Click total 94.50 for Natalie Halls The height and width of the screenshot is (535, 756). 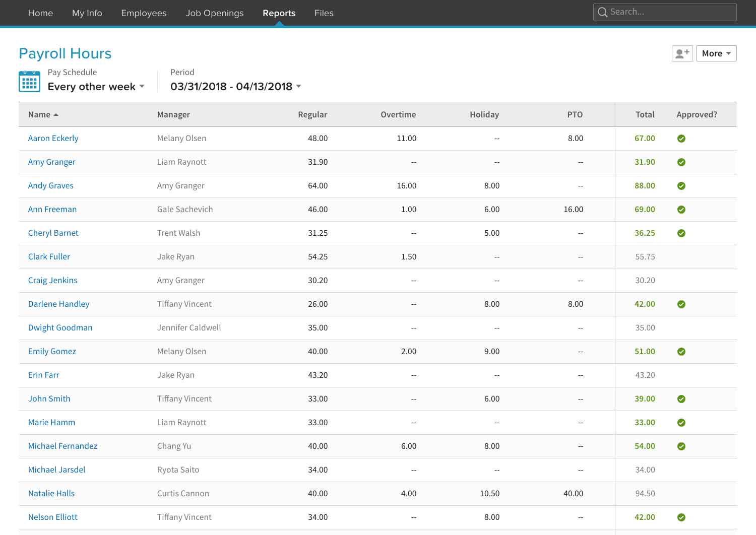pos(645,493)
